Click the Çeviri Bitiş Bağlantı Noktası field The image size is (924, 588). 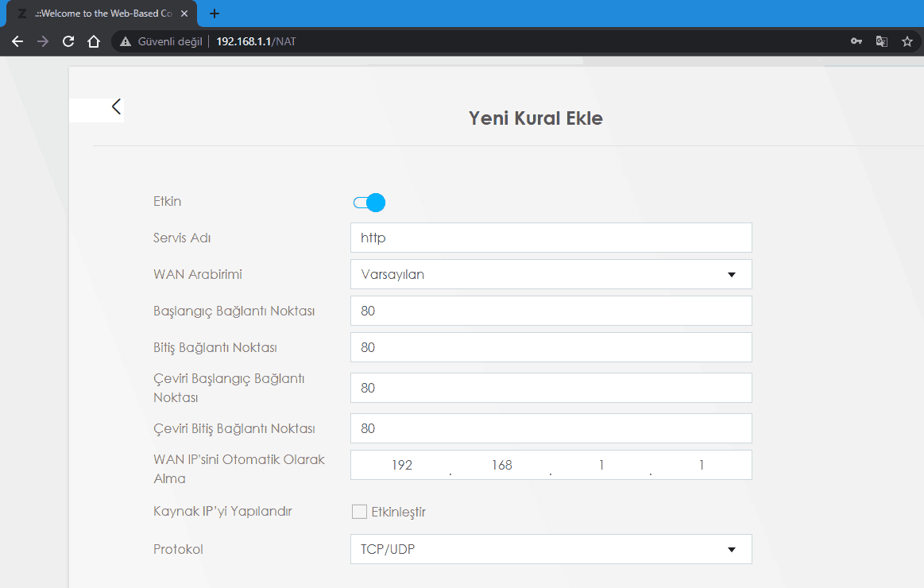click(x=551, y=428)
